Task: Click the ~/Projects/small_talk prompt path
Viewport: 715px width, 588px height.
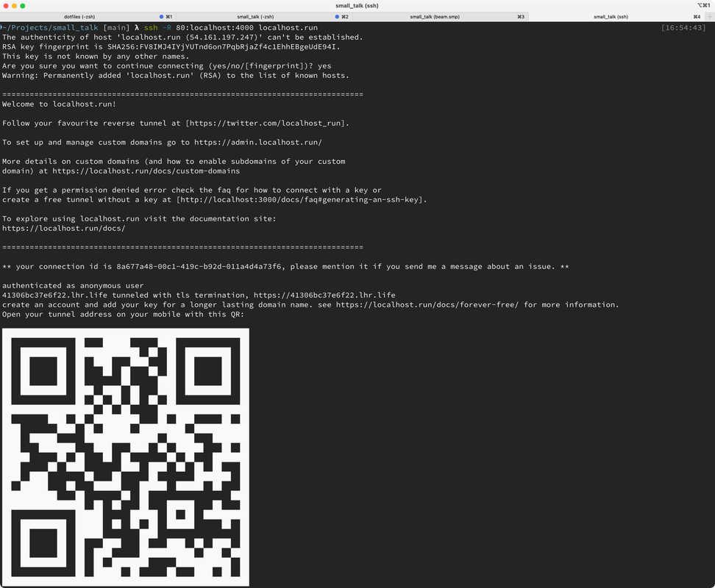Action: point(50,28)
